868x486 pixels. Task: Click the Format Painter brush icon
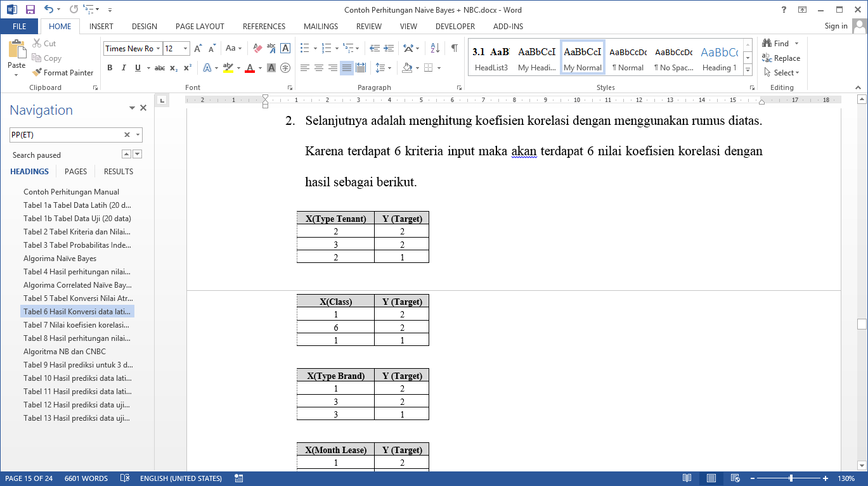(x=37, y=73)
